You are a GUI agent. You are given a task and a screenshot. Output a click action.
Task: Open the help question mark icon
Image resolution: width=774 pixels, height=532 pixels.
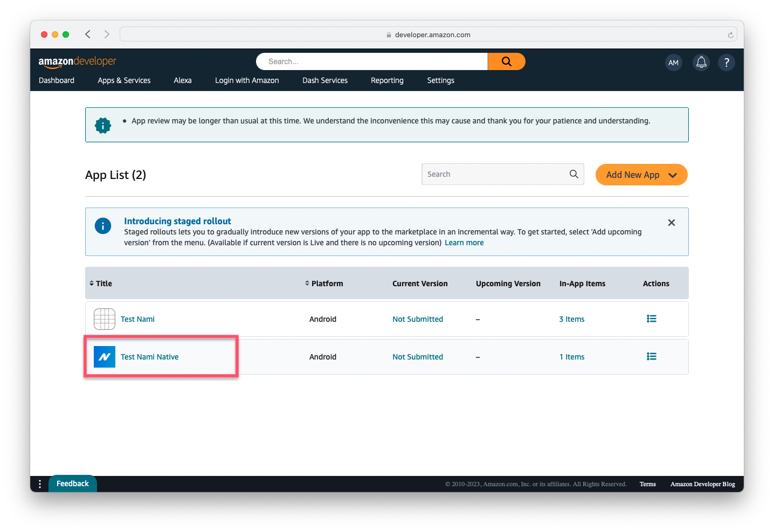727,63
